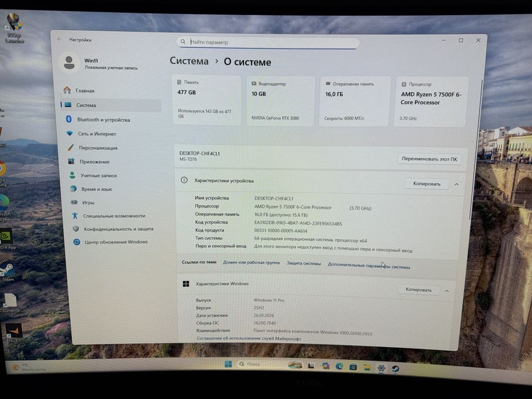Viewport: 532px width, 399px height.
Task: Click the gamepad icon for Игры
Action: tap(74, 202)
